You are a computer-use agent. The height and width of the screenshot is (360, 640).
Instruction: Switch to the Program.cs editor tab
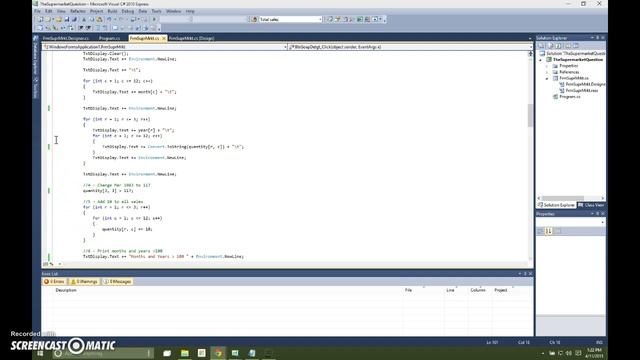tap(109, 38)
